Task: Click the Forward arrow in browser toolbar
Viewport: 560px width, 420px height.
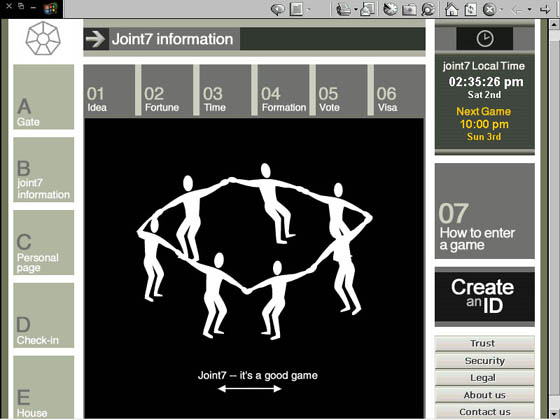Action: pyautogui.click(x=545, y=9)
